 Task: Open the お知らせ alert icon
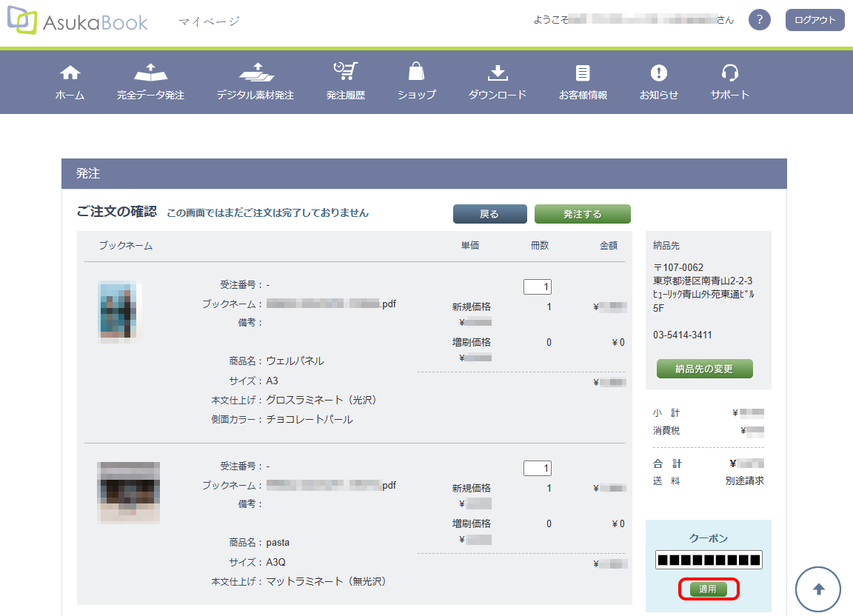[x=659, y=73]
